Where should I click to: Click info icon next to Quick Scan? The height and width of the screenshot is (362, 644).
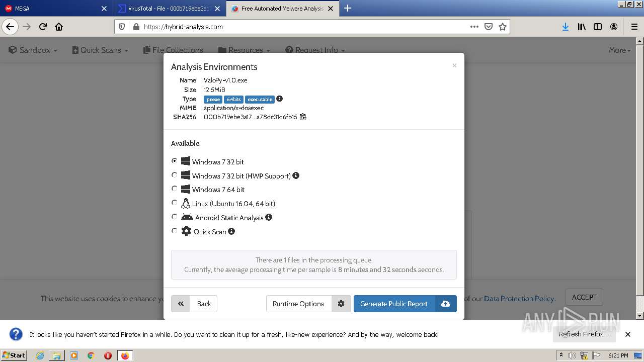click(x=231, y=231)
